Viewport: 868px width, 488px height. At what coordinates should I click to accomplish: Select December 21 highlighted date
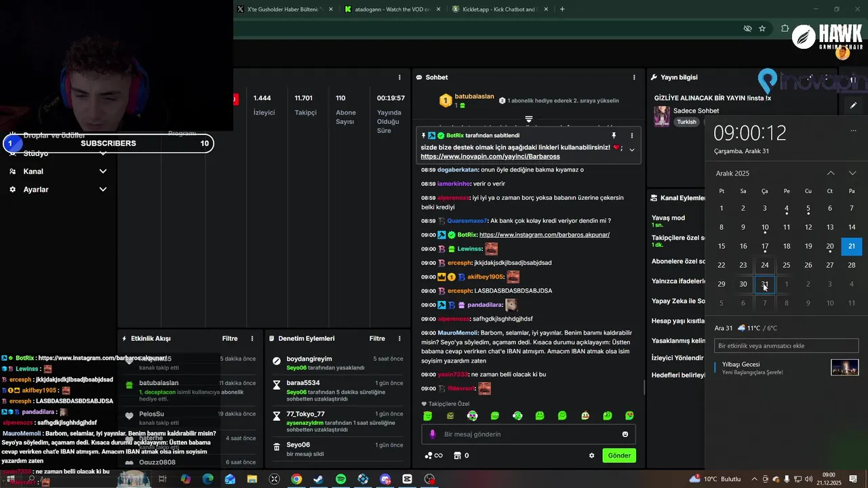[852, 246]
